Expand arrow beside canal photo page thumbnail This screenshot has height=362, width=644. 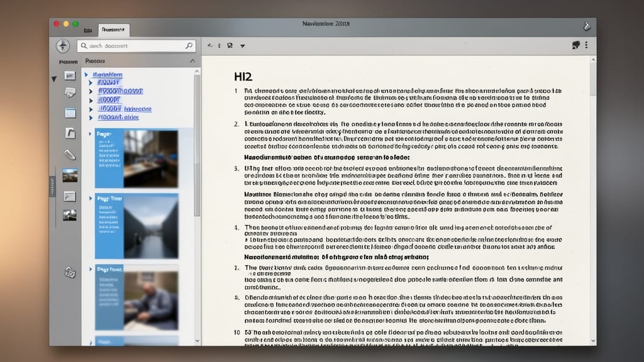click(x=91, y=198)
